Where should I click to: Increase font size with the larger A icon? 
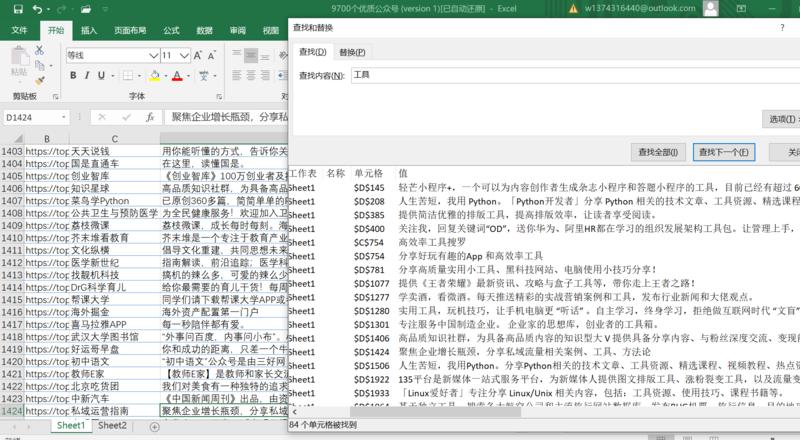[197, 55]
